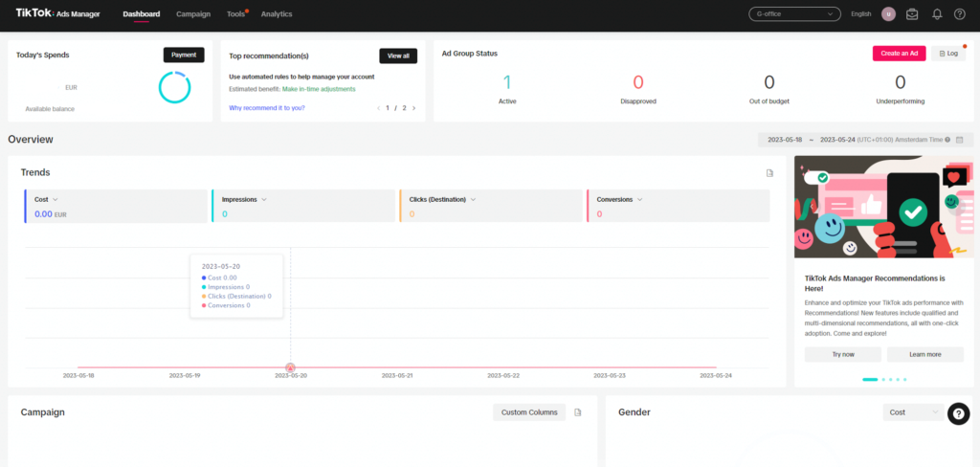
Task: Select the last carousel dot
Action: click(904, 380)
